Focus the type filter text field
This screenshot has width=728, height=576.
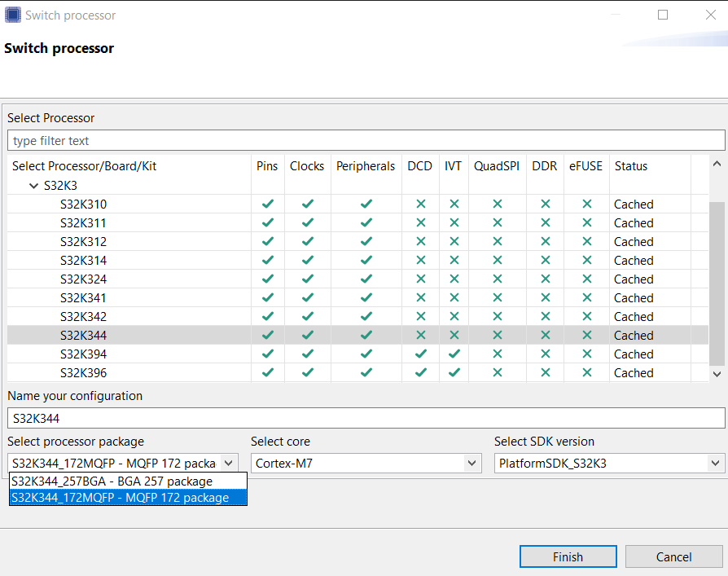point(366,141)
